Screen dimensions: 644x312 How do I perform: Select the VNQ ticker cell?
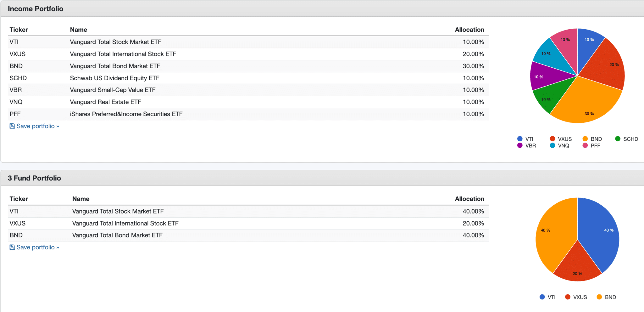[16, 102]
